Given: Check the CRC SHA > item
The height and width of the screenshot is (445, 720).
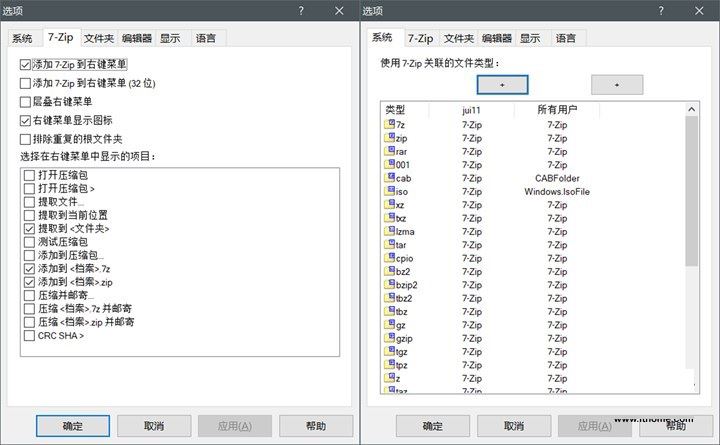Looking at the screenshot, I should tap(29, 336).
